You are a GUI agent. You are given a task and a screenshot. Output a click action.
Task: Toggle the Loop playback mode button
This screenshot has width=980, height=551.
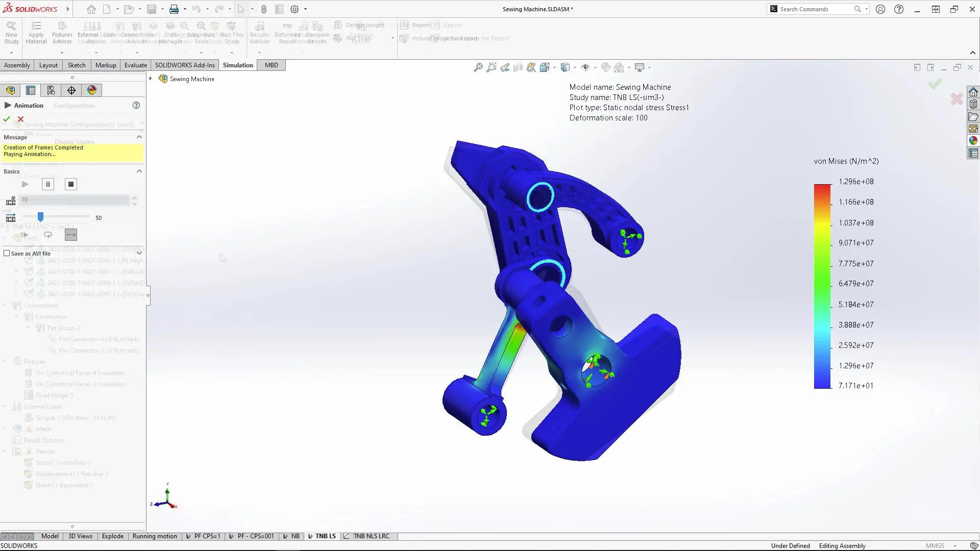(x=48, y=235)
